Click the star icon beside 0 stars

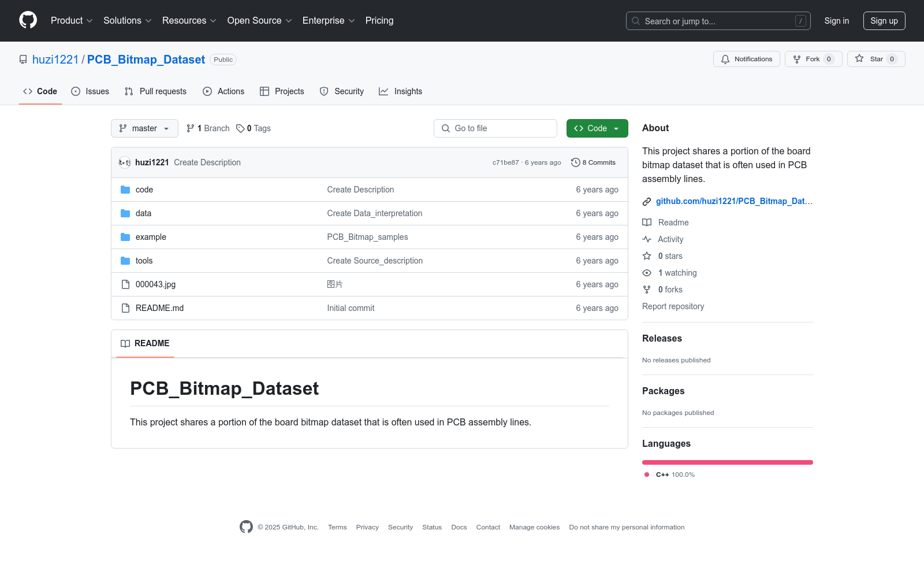pos(647,256)
